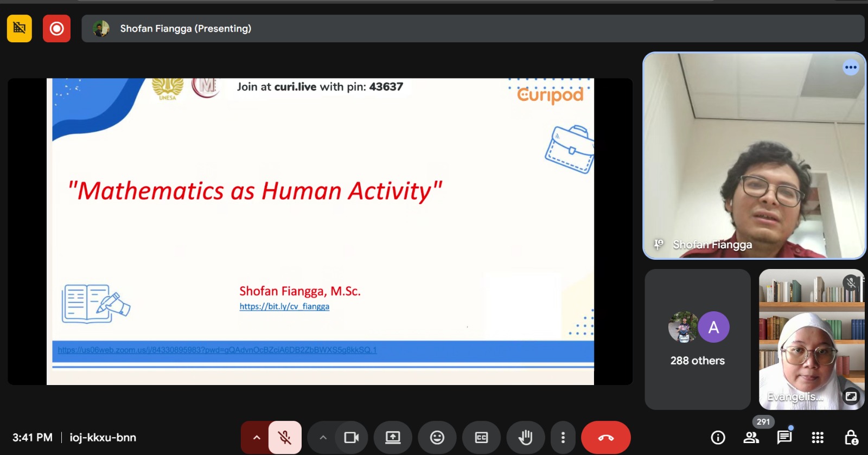Open the chat messages panel

[784, 437]
